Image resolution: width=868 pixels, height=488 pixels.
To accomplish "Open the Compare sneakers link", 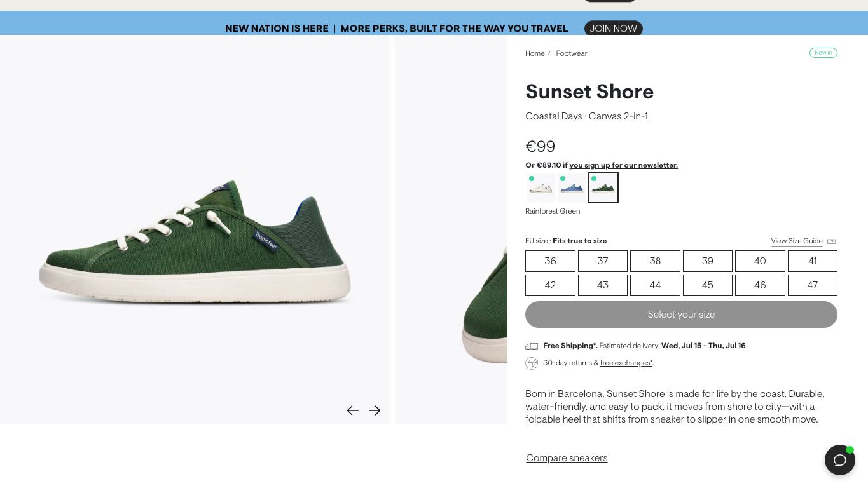I will coord(567,458).
